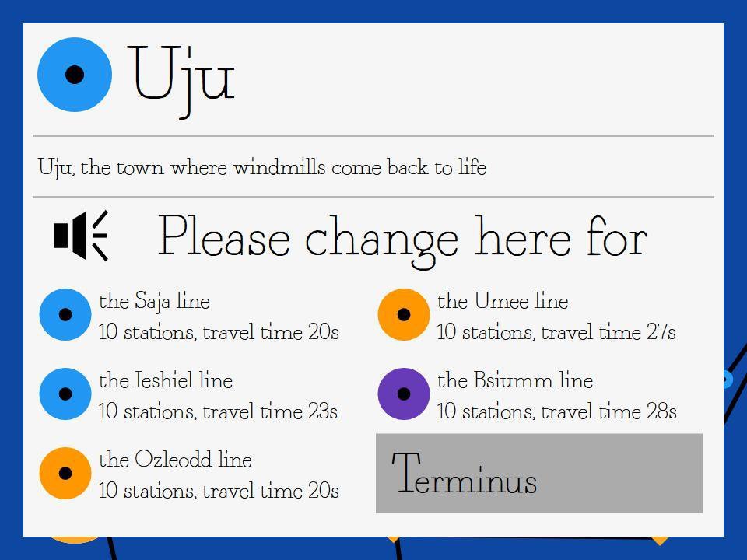
Task: Select the purple Bsiumm line icon
Action: 404,394
